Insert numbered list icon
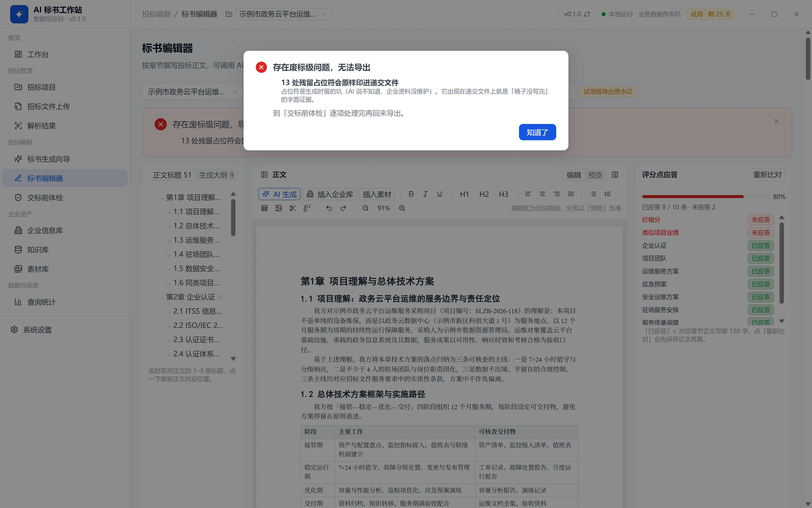Image resolution: width=812 pixels, height=508 pixels. tap(608, 194)
